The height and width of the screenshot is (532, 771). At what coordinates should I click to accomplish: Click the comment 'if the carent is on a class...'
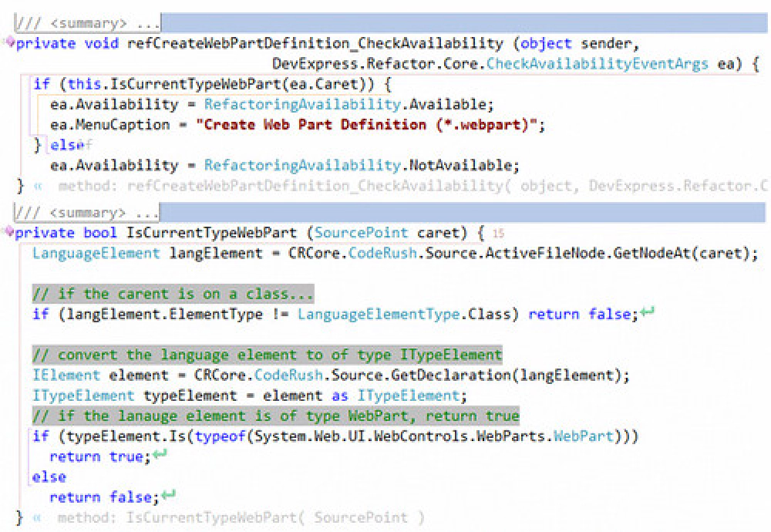tap(173, 294)
